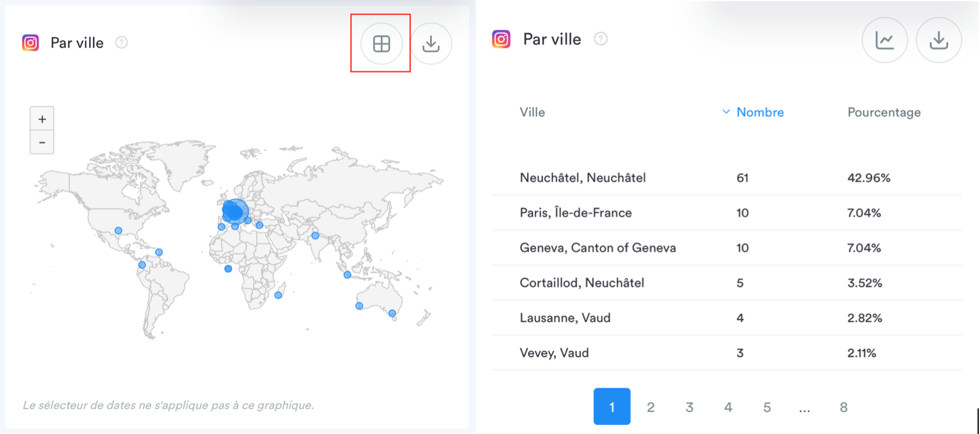Click the Instagram logo above the table

tap(501, 39)
